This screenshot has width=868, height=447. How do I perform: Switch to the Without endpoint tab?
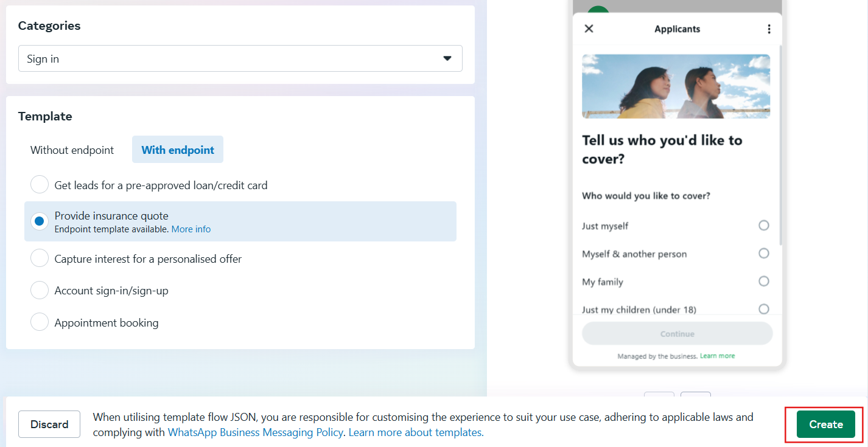[x=72, y=150]
